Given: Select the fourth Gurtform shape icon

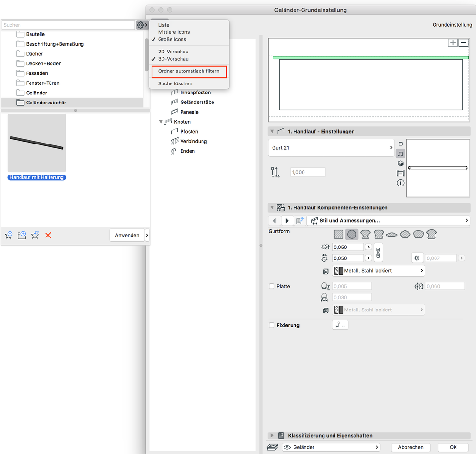Looking at the screenshot, I should [x=378, y=234].
